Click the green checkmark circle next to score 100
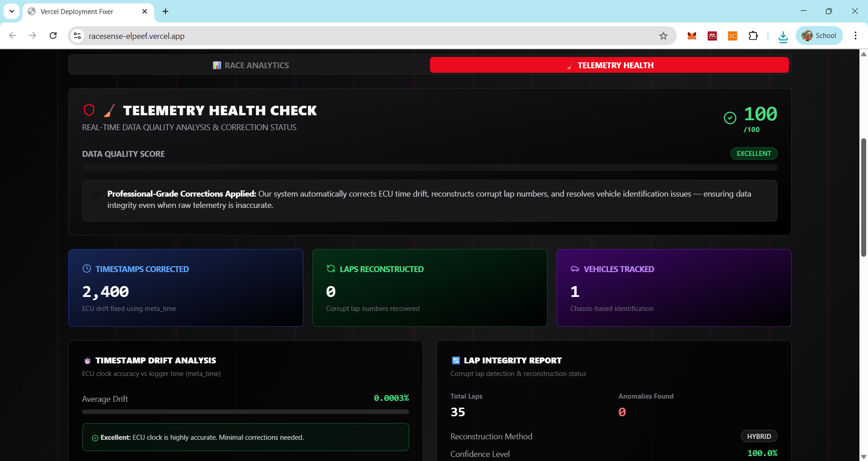868x461 pixels. click(x=730, y=118)
